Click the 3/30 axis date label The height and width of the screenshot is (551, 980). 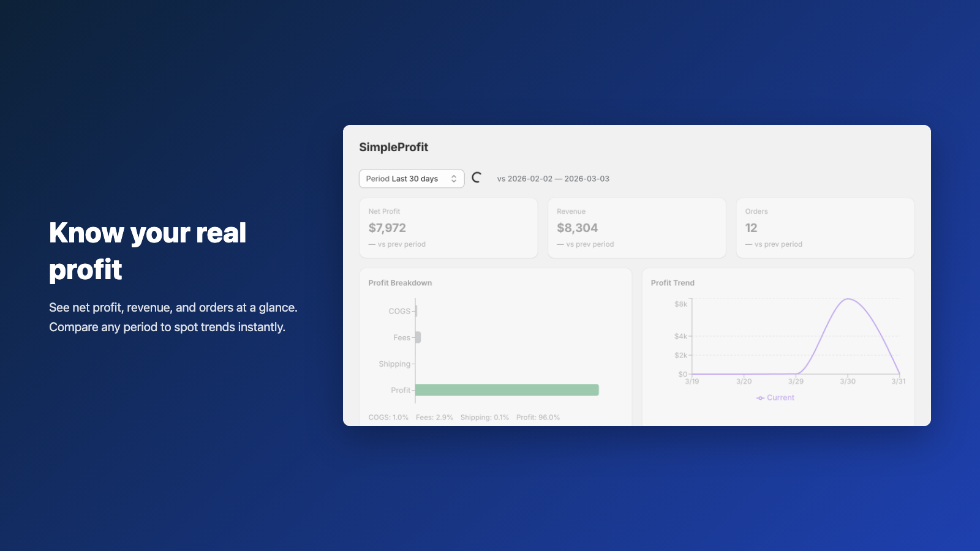coord(848,381)
